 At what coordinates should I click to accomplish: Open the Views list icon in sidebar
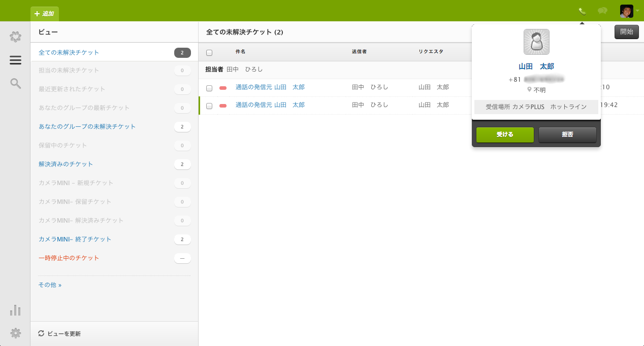(x=15, y=60)
